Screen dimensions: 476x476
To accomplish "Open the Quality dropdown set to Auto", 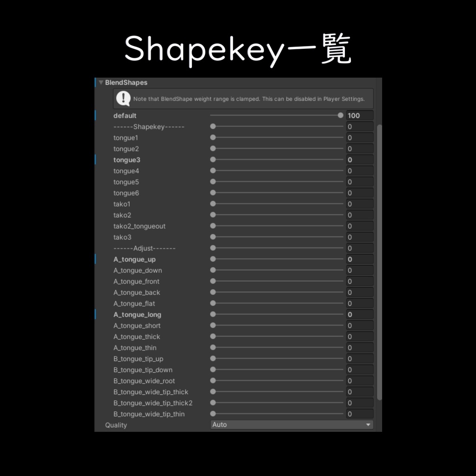I will 292,425.
